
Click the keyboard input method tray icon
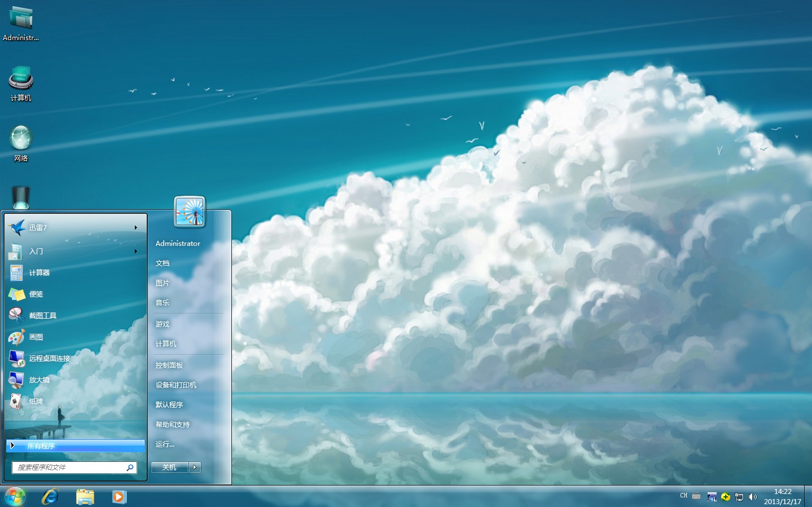[696, 496]
